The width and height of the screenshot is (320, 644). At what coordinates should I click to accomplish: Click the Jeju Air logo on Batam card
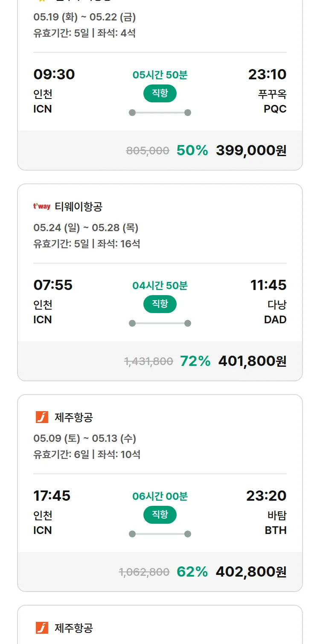pos(42,417)
